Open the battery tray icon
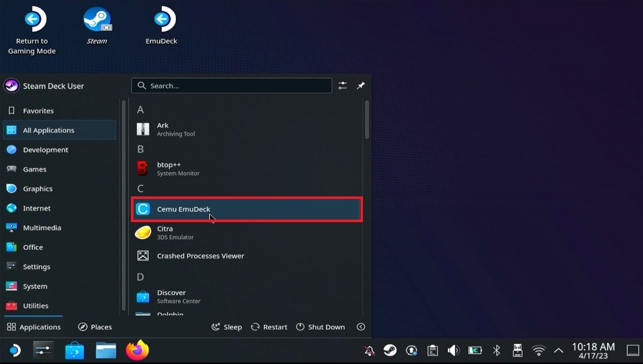The image size is (643, 364). point(475,351)
